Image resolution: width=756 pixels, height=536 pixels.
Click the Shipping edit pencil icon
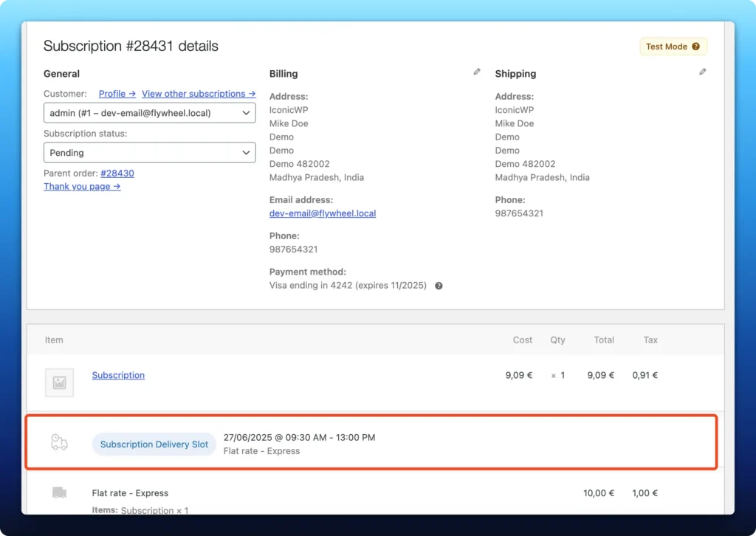pyautogui.click(x=702, y=72)
